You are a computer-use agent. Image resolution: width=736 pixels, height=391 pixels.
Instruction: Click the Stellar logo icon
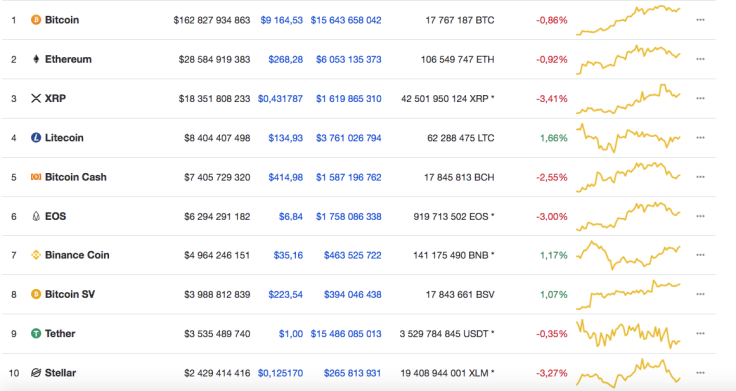pos(36,373)
